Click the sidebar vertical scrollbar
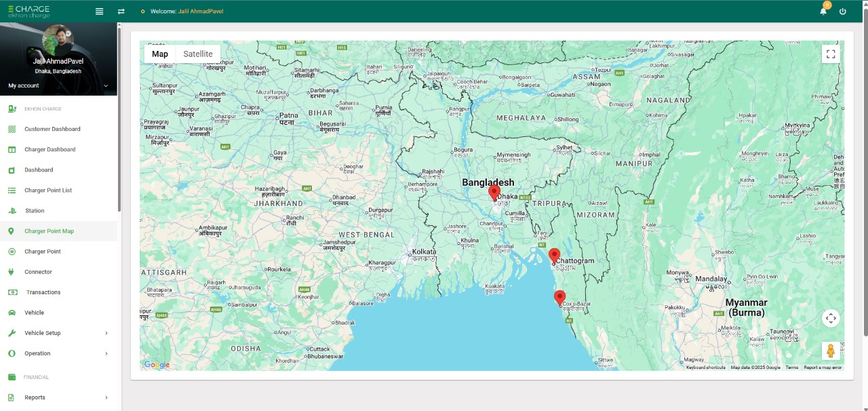This screenshot has height=411, width=868. tap(119, 119)
